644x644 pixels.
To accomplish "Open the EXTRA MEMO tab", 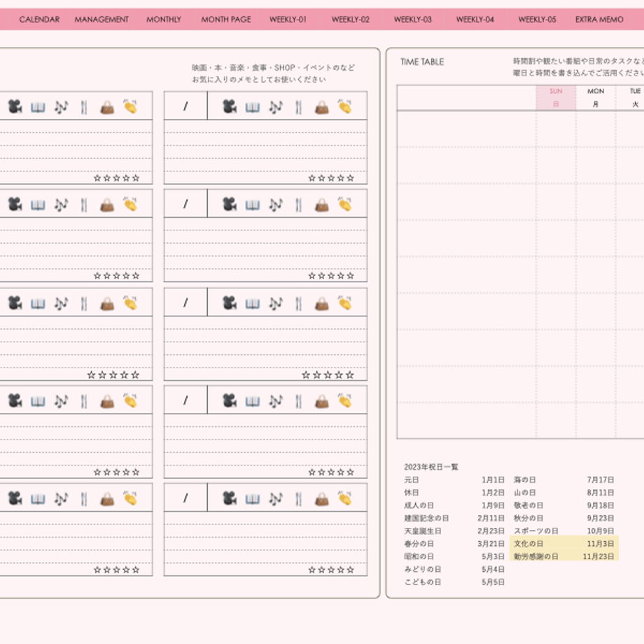I will click(599, 20).
